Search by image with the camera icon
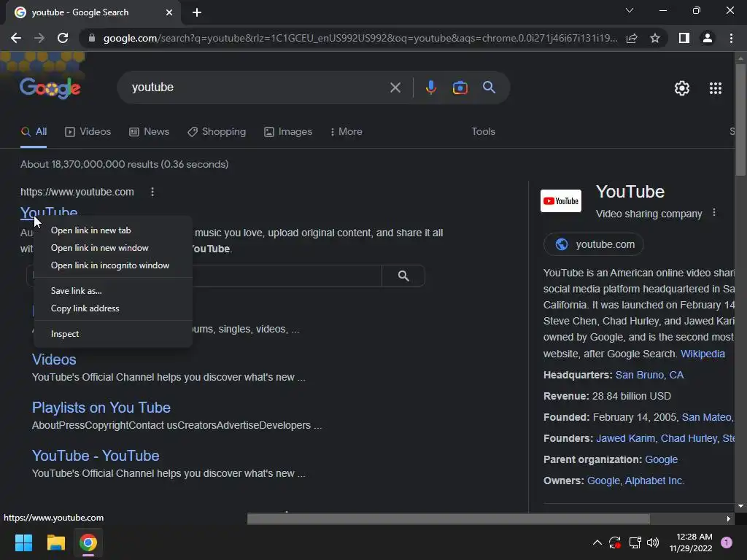This screenshot has width=747, height=560. coord(460,87)
